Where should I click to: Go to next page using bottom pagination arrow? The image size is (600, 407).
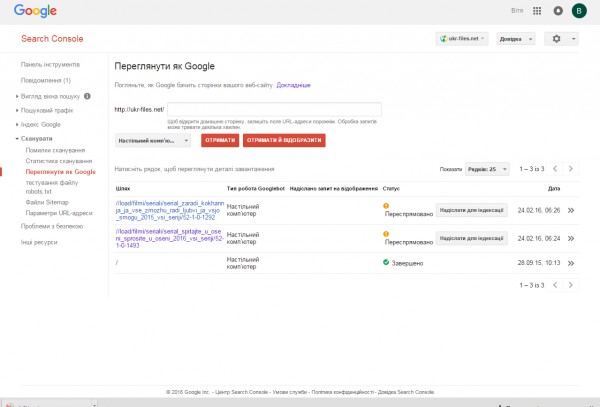(x=571, y=285)
